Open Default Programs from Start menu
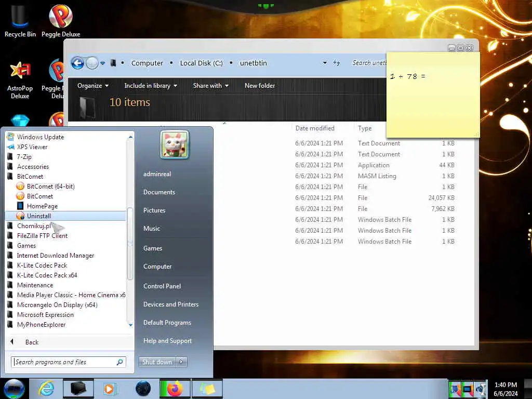Image resolution: width=532 pixels, height=399 pixels. pyautogui.click(x=167, y=323)
